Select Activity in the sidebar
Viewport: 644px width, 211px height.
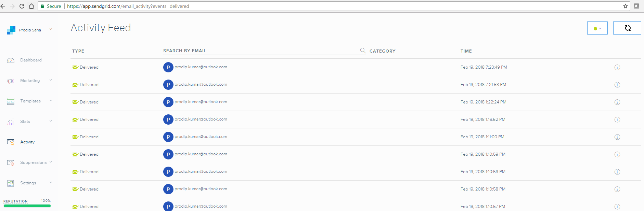(27, 142)
